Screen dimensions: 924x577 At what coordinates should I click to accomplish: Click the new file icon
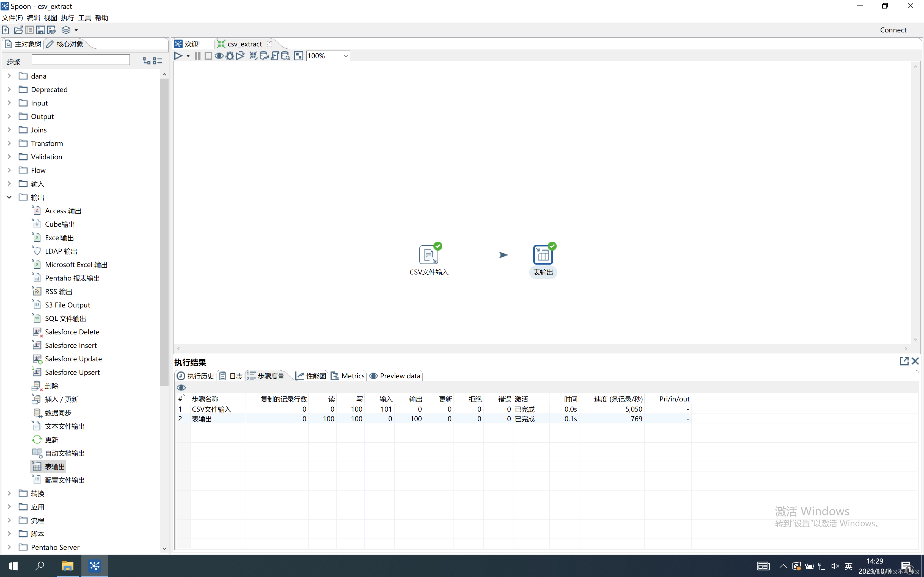pyautogui.click(x=6, y=30)
